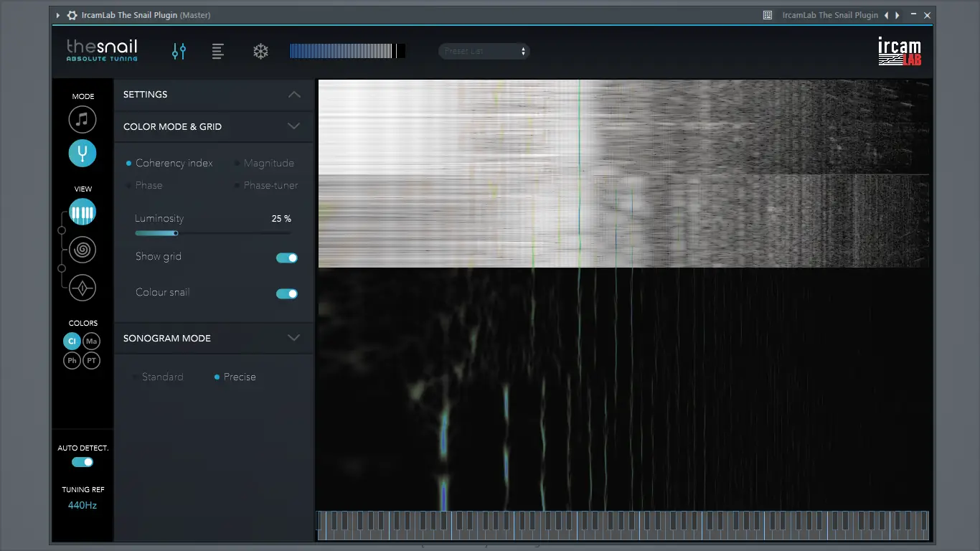Click the Colour snail label

[x=163, y=293]
